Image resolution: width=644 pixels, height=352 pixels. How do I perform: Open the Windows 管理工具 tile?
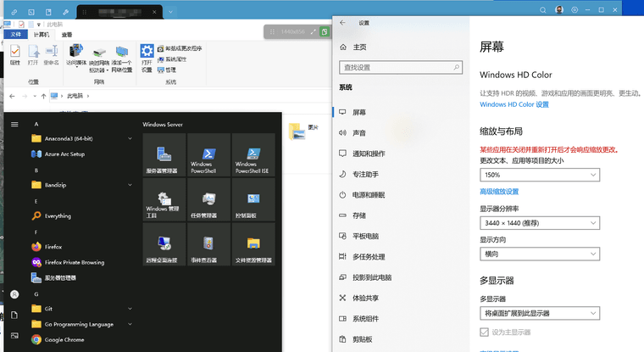point(164,200)
